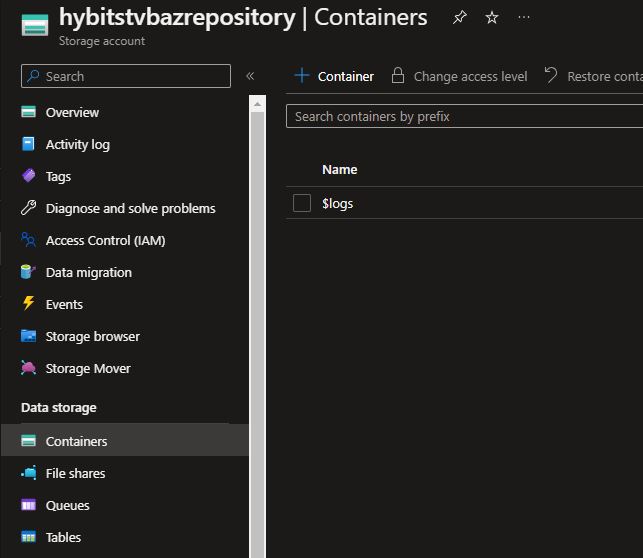
Task: Pin the storage account to dashboard
Action: click(460, 18)
